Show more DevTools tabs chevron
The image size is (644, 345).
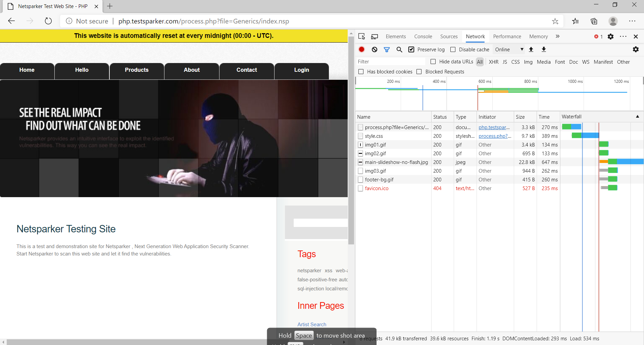tap(557, 36)
